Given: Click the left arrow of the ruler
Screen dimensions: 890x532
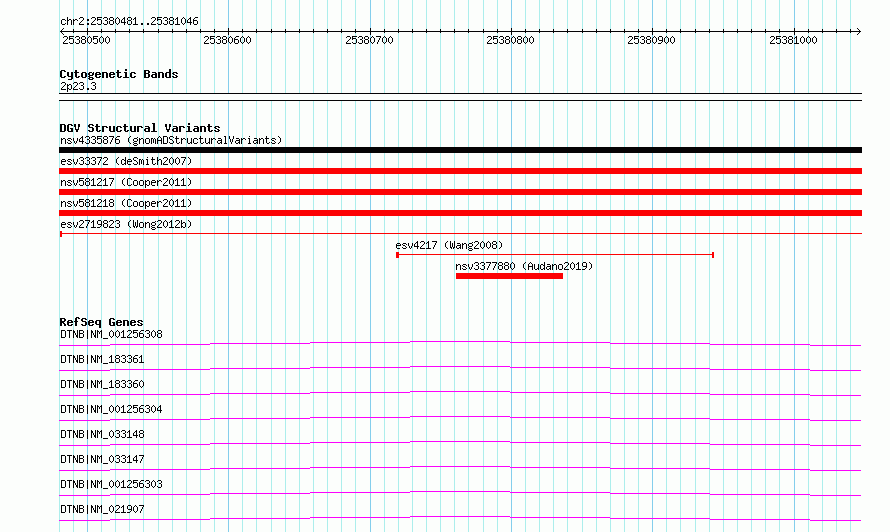Looking at the screenshot, I should (62, 32).
